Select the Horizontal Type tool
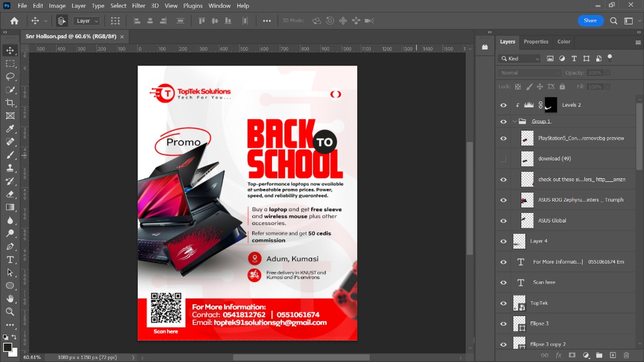This screenshot has height=362, width=644. [10, 259]
